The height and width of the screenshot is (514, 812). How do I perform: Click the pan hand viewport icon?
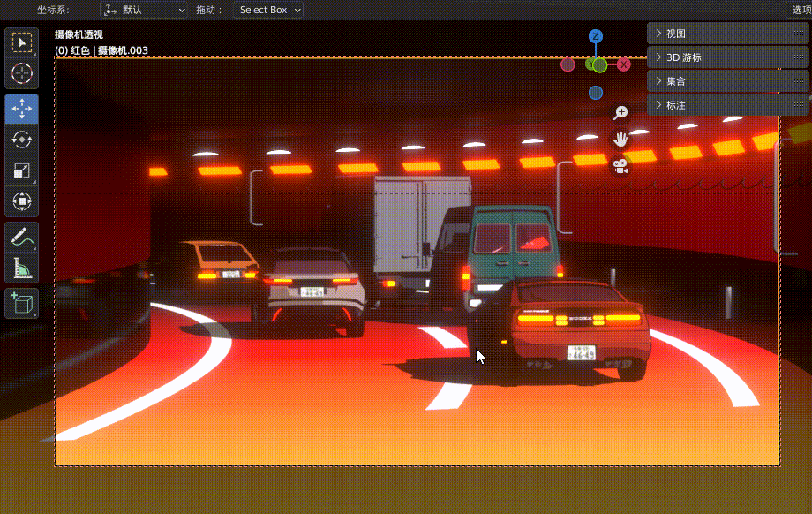click(620, 139)
